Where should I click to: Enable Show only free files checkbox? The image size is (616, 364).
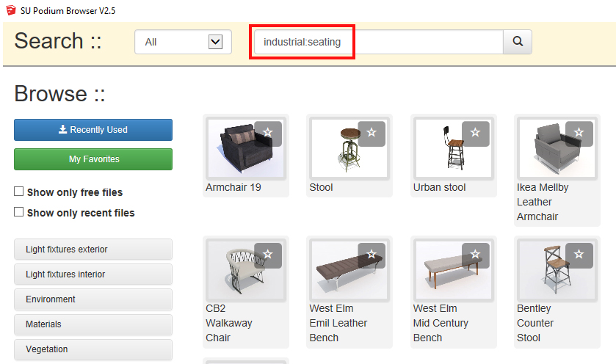point(18,192)
